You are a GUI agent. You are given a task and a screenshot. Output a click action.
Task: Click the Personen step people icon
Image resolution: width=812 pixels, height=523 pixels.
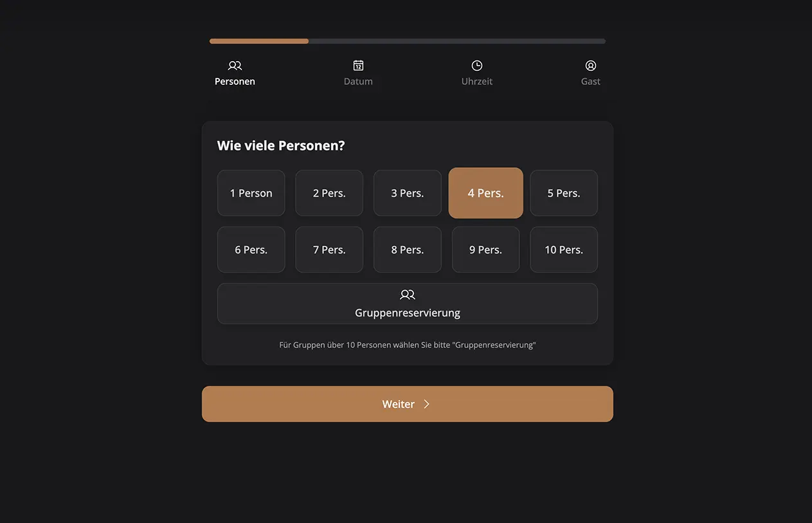click(235, 66)
